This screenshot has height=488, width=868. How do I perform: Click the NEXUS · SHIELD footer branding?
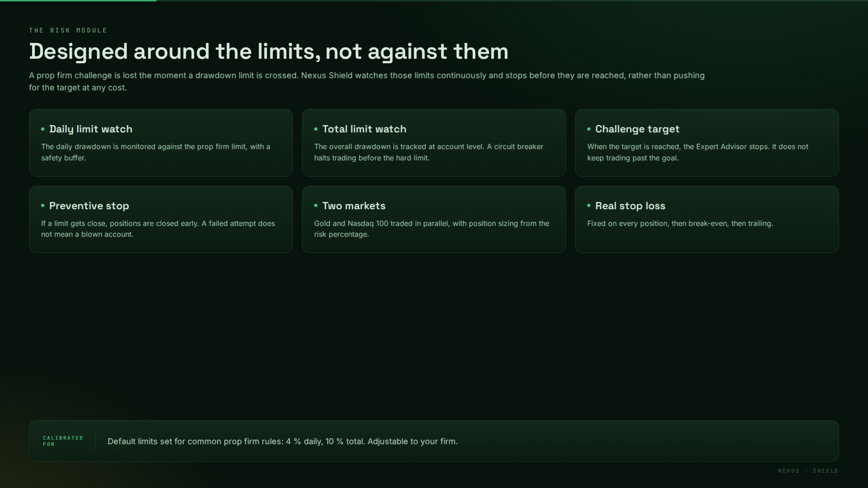pos(808,471)
